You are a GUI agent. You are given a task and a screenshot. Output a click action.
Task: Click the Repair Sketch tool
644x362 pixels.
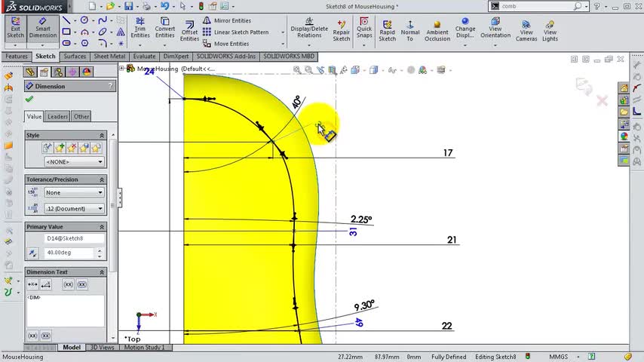pos(342,31)
